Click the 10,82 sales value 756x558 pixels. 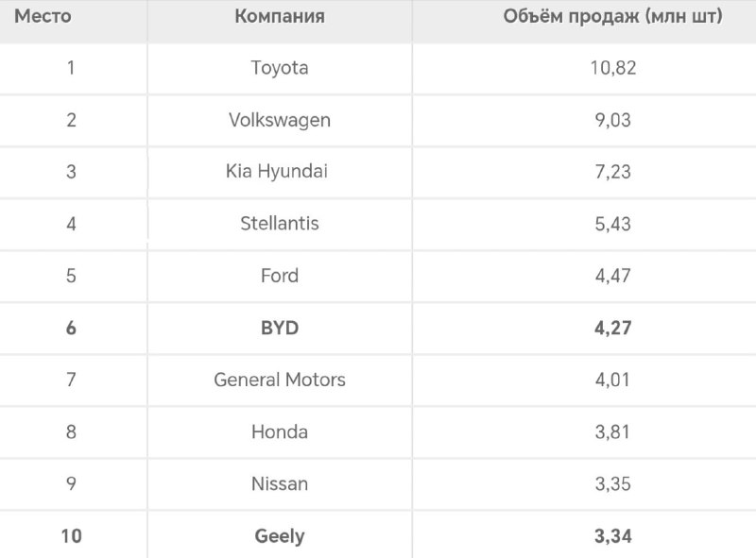pos(612,68)
